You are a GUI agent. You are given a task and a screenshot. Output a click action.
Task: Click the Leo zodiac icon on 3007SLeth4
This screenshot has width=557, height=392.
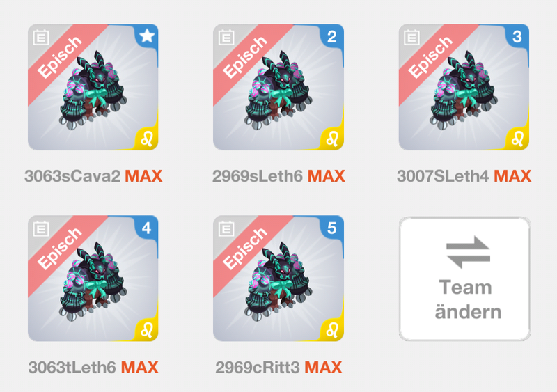click(517, 139)
